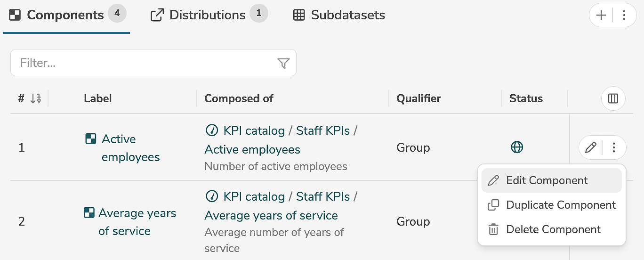
Task: Click the globe status icon for Active employees
Action: tap(517, 147)
